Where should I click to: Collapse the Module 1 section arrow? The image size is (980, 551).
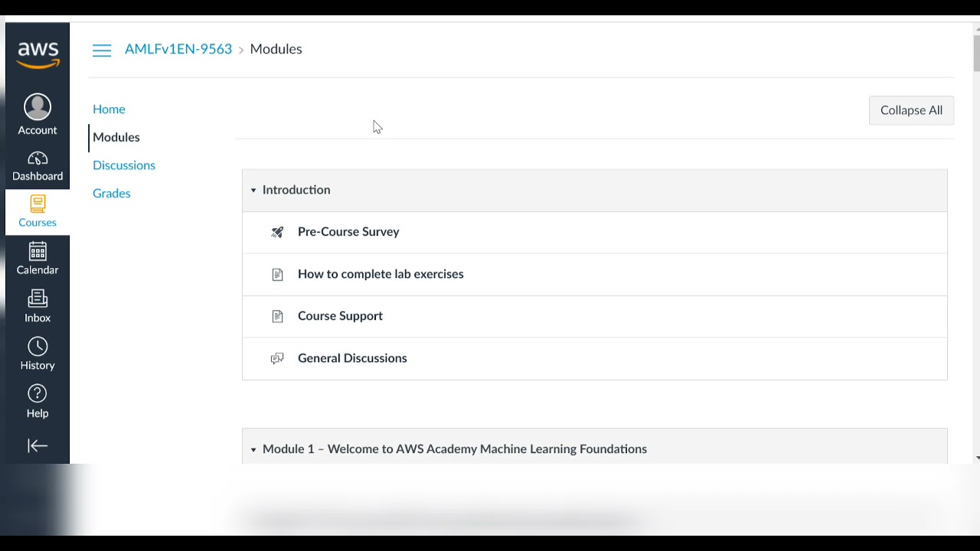point(253,449)
